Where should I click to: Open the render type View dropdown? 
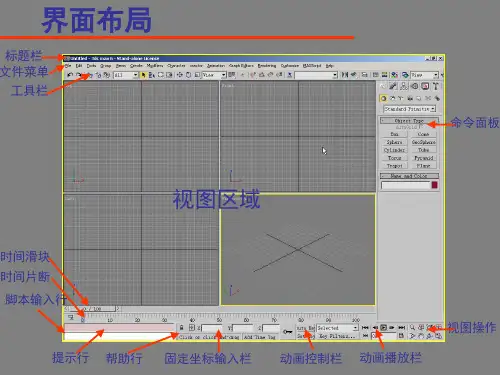point(424,75)
